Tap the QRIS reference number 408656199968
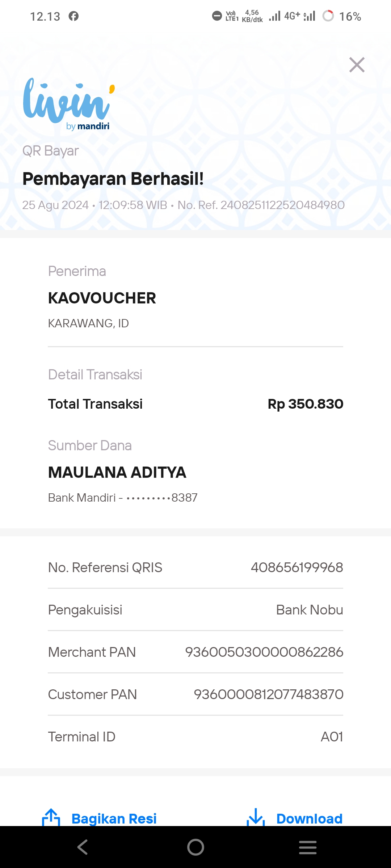 click(x=297, y=567)
